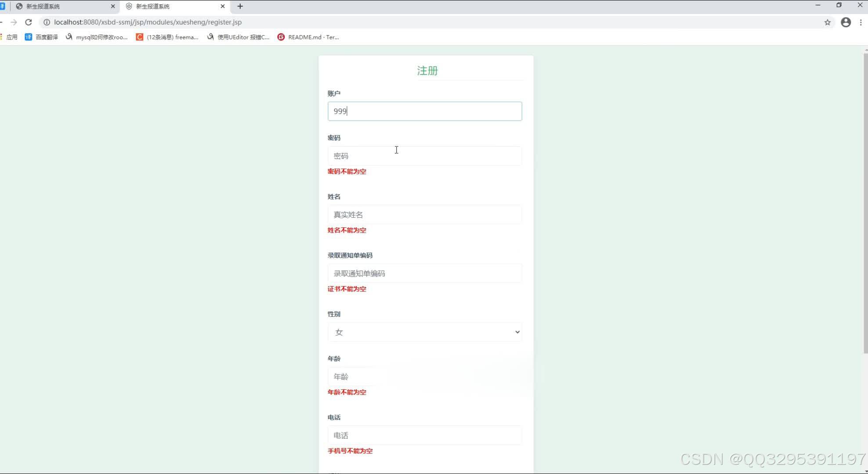Expand the 性别 dropdown showing 女
Viewport: 868px width, 474px height.
pyautogui.click(x=425, y=332)
